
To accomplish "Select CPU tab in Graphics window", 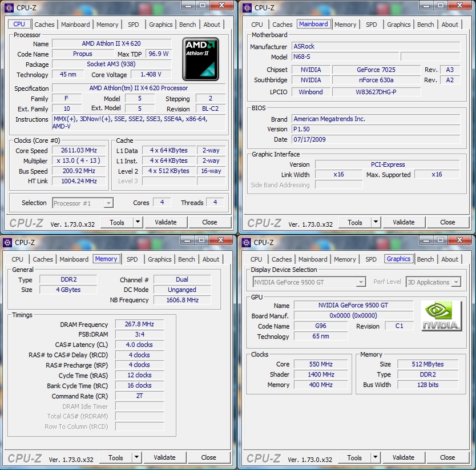I will tap(256, 259).
